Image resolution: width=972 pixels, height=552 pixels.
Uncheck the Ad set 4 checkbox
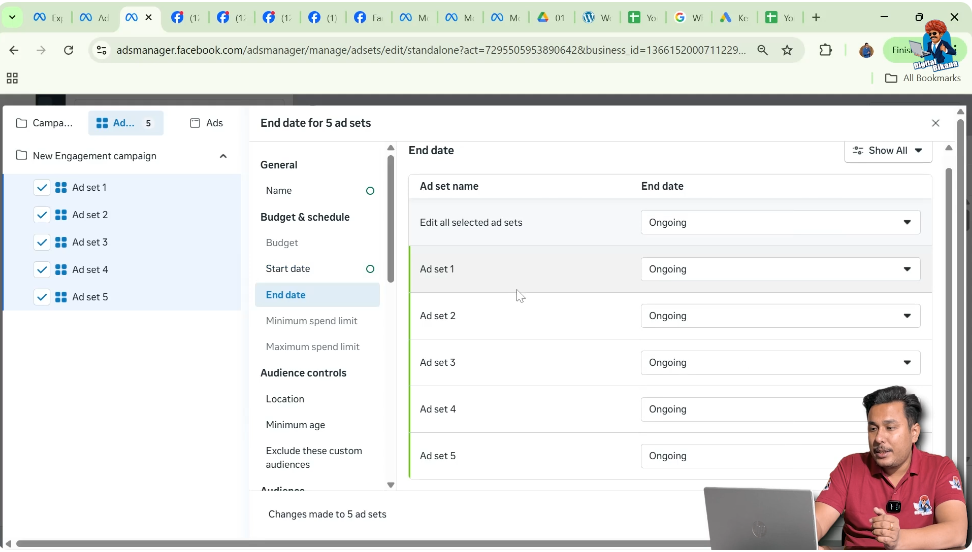[x=42, y=269]
